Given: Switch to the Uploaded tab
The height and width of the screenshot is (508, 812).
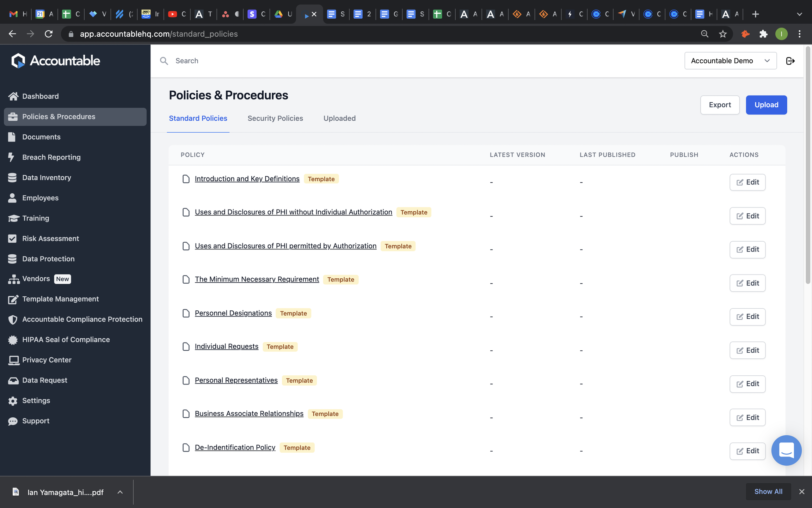Looking at the screenshot, I should 339,119.
